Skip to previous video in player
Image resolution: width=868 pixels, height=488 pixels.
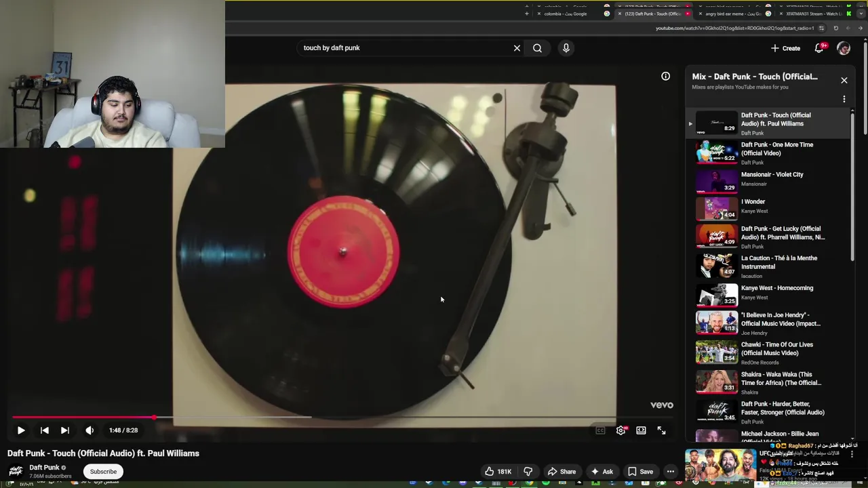click(45, 430)
